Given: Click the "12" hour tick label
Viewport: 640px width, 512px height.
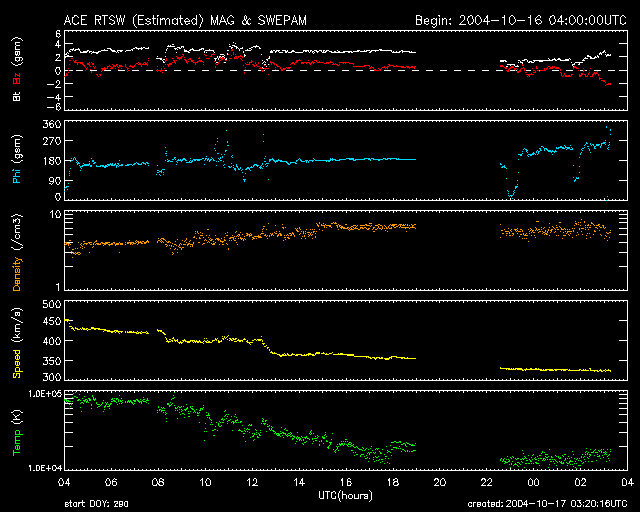Looking at the screenshot, I should pyautogui.click(x=252, y=482).
